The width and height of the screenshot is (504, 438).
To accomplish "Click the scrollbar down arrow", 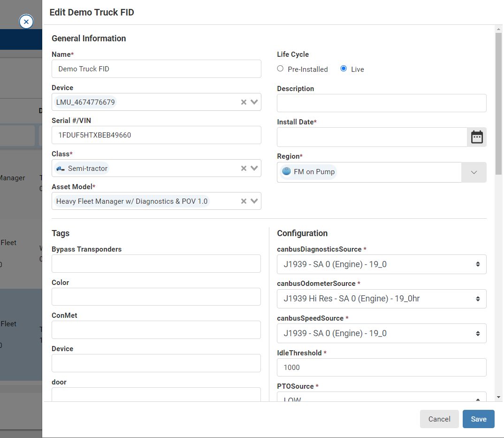I will click(498, 398).
